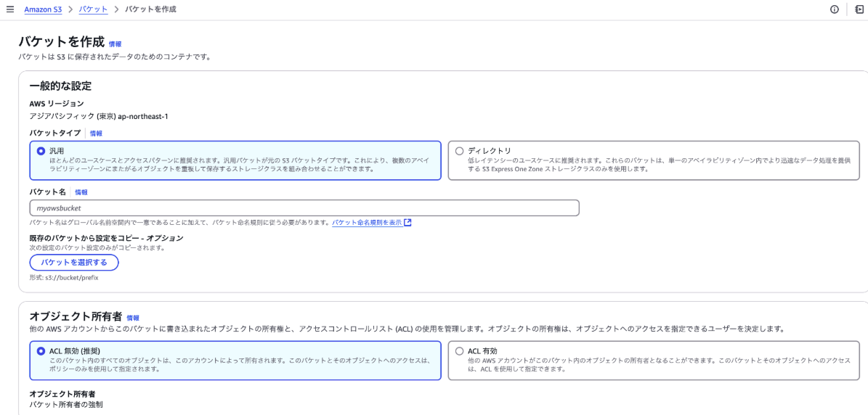The width and height of the screenshot is (868, 415).
Task: Focus the bucket name input field
Action: [x=304, y=207]
